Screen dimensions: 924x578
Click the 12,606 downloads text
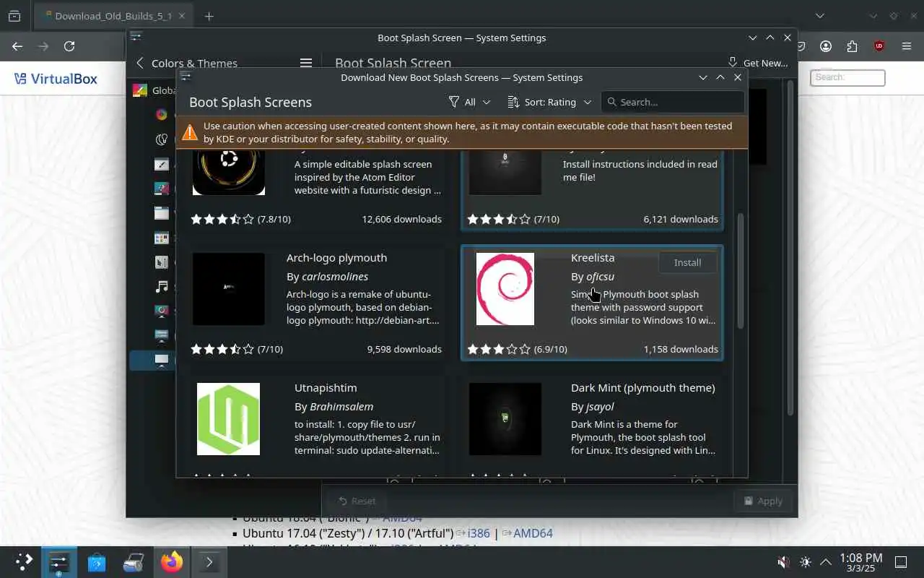point(402,219)
